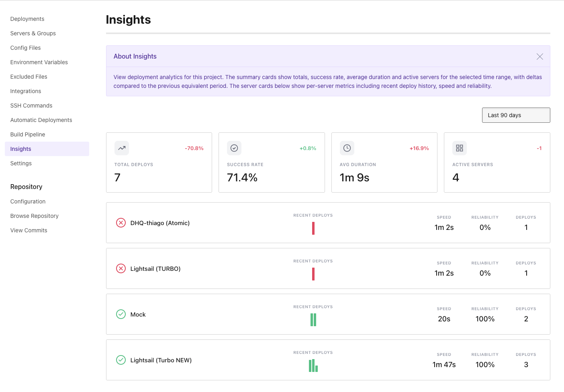
Task: Open the Last 90 days time range selector
Action: click(x=516, y=115)
